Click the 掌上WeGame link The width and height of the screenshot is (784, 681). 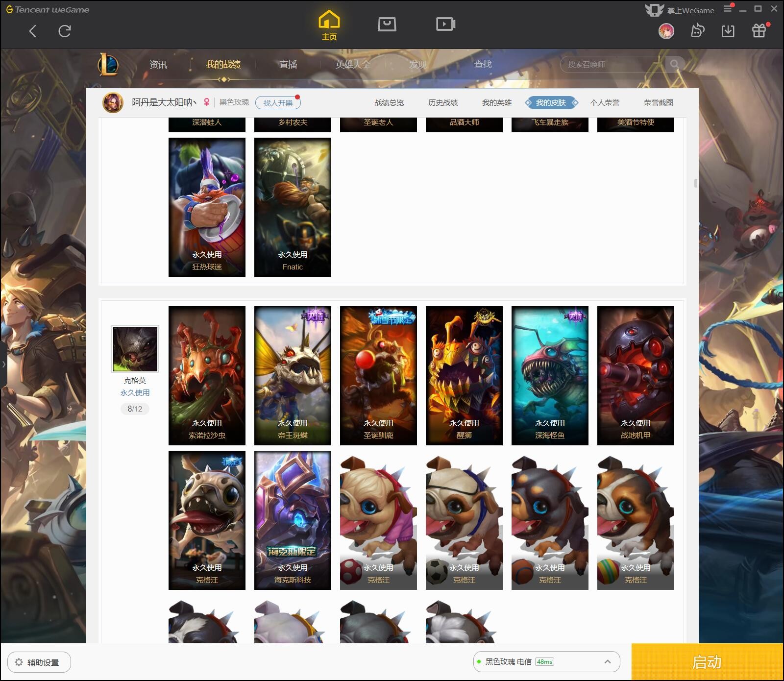tap(690, 10)
